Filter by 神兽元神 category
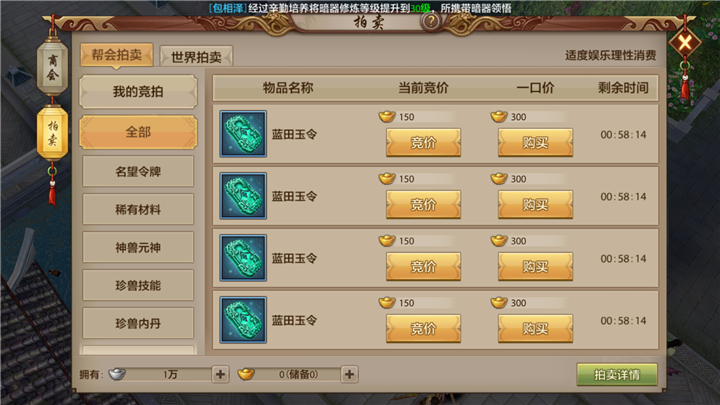 tap(138, 248)
